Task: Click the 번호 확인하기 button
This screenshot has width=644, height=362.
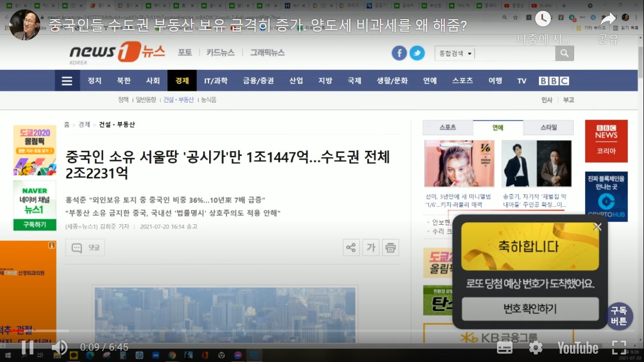Action: pos(530,309)
